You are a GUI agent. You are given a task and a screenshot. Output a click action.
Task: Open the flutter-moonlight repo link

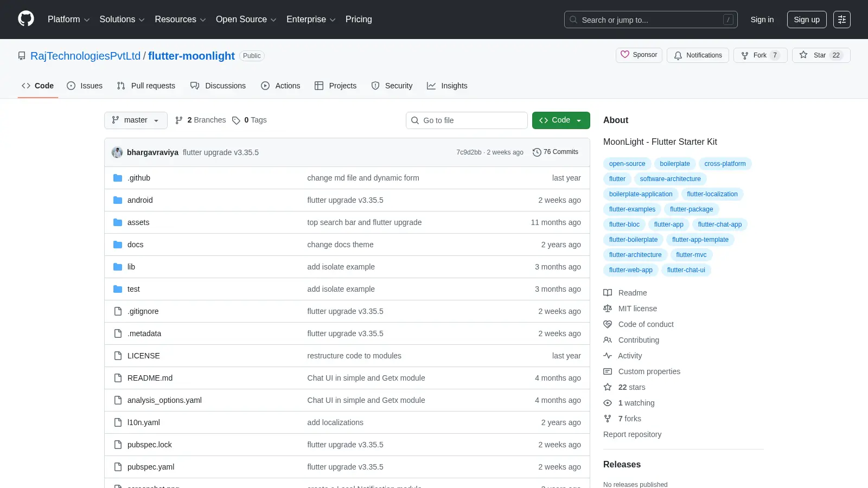192,56
